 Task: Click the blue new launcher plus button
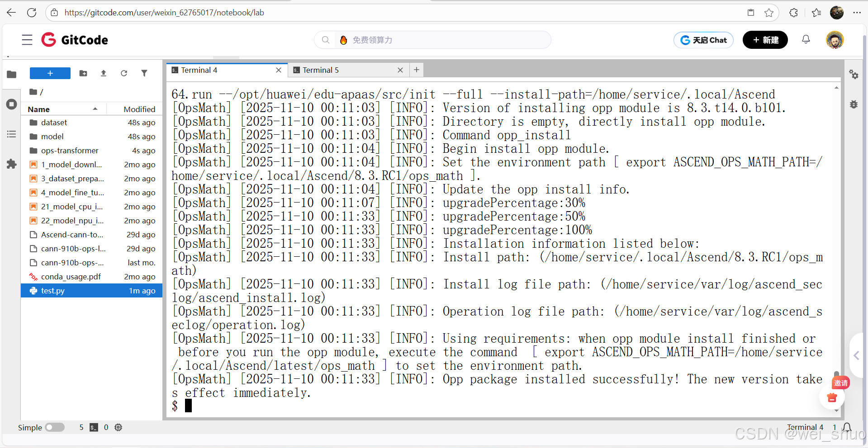[x=50, y=73]
